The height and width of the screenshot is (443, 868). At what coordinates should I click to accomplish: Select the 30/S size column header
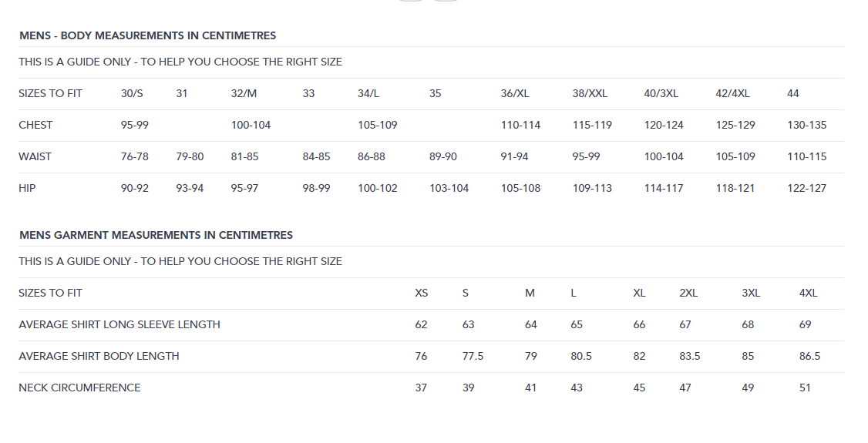[x=132, y=93]
